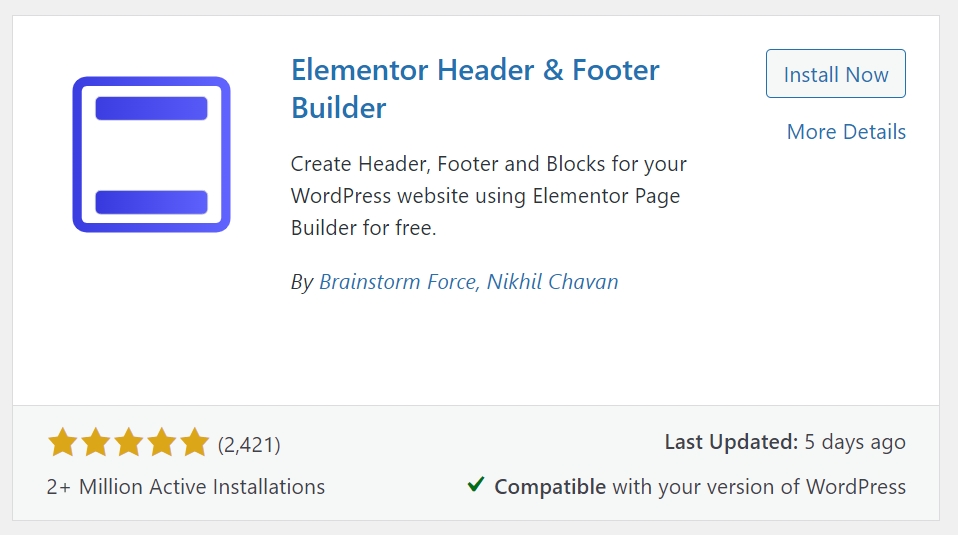This screenshot has height=535, width=958.
Task: Click the top header bar inside plugin icon
Action: click(x=152, y=108)
